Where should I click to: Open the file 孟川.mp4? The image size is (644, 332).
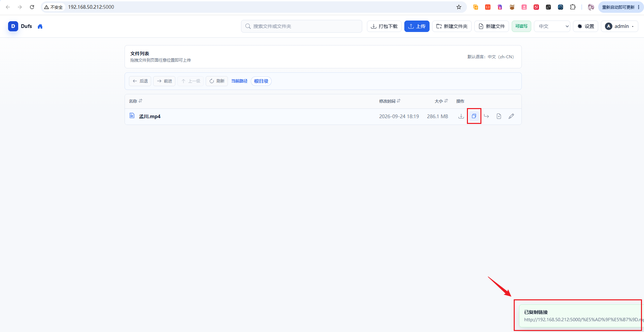[150, 117]
